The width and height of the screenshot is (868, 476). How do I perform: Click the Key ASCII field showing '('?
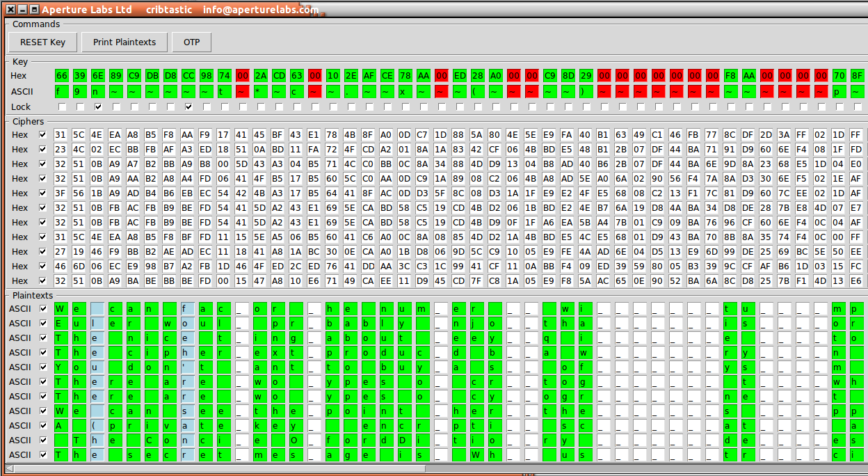478,91
